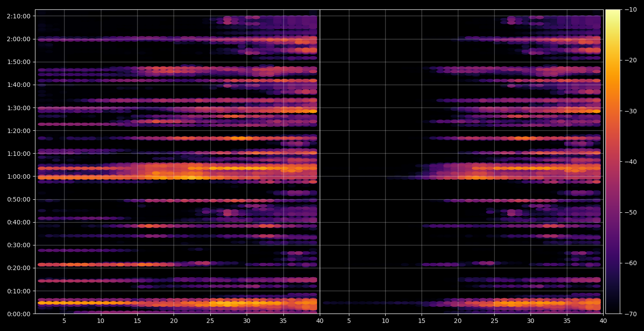Select x-axis label 15 of first heatmap
This screenshot has width=644, height=331.
(x=137, y=321)
